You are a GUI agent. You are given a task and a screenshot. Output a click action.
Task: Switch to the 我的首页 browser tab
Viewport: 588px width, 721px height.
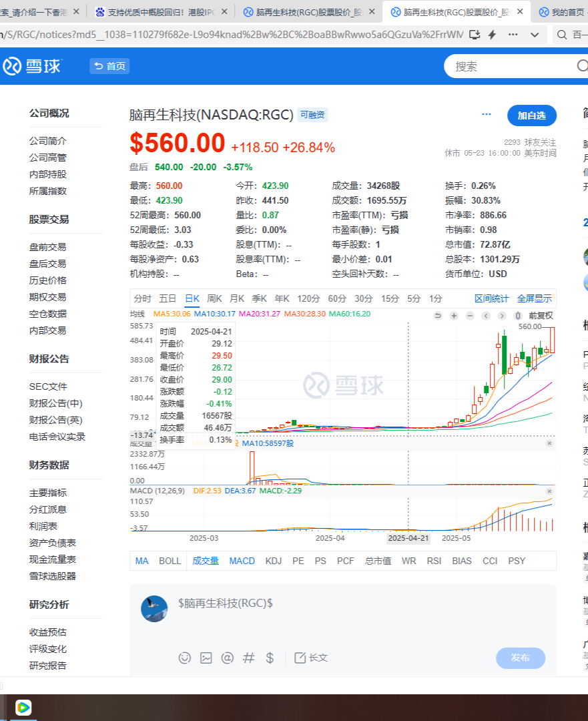(x=563, y=12)
